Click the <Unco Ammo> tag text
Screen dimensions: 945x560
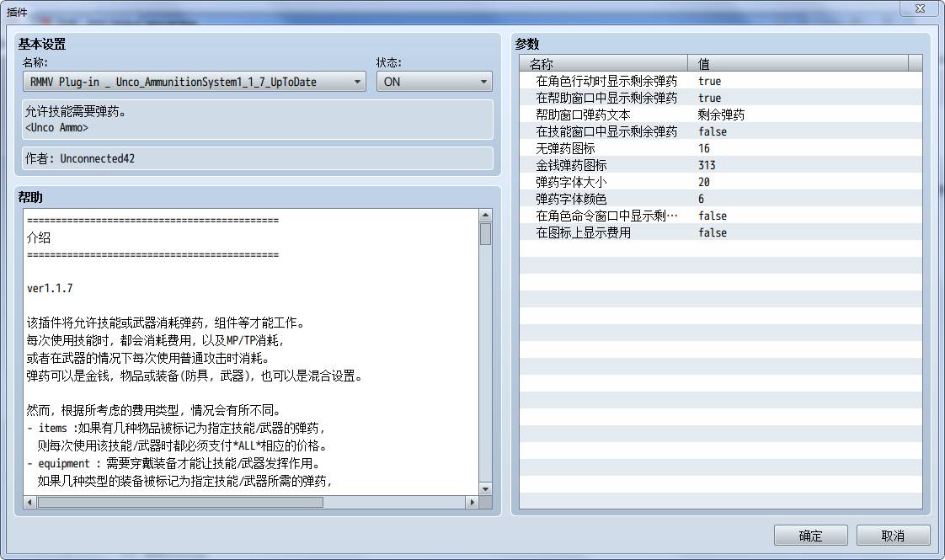click(x=56, y=128)
